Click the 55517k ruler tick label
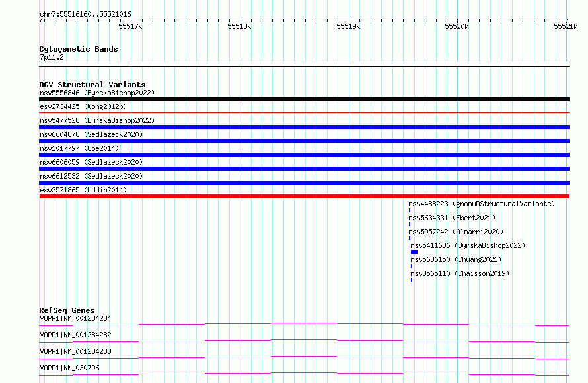 point(130,26)
